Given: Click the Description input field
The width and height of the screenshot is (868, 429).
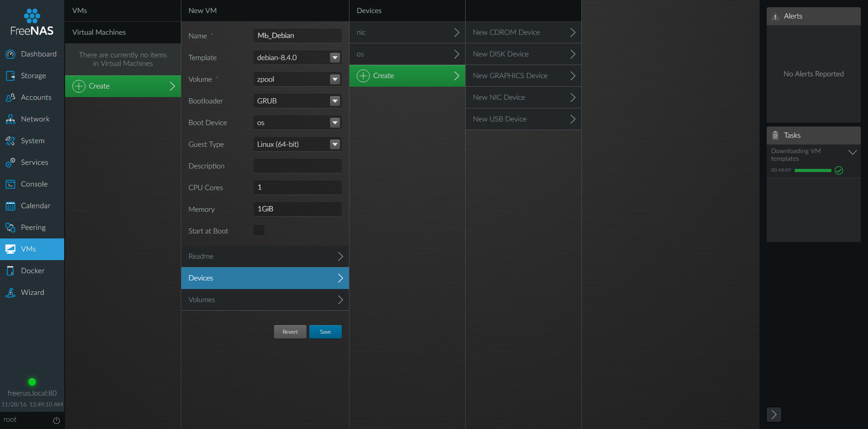Looking at the screenshot, I should [297, 166].
